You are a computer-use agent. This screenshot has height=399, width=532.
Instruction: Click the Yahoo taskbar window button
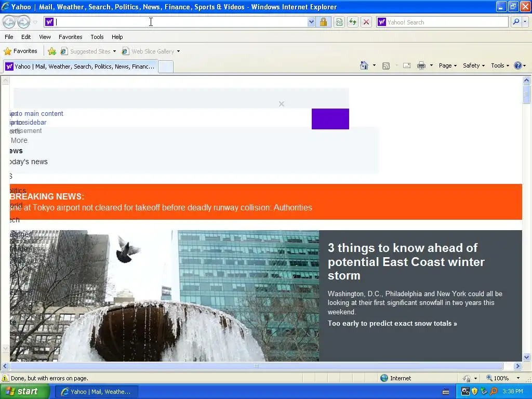(96, 392)
